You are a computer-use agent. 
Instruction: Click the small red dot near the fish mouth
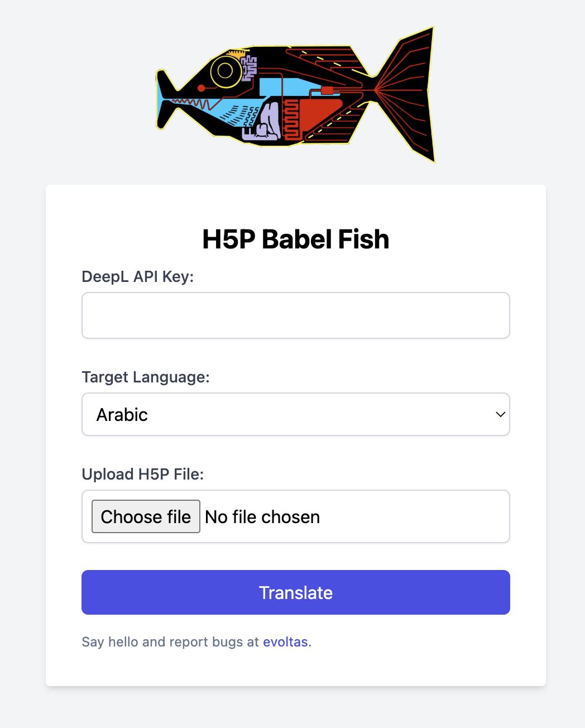point(201,88)
